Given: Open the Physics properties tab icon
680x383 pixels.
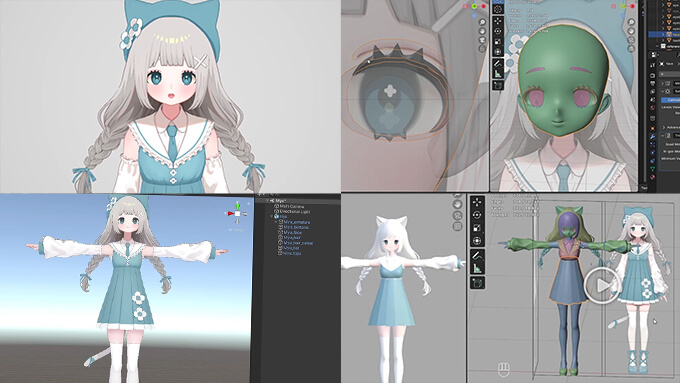Looking at the screenshot, I should click(652, 152).
